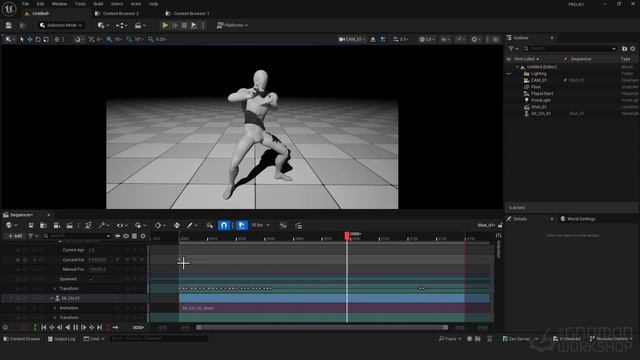Toggle the Lighting folder visibility eye in the Outliner
640x360 pixels.
(509, 74)
